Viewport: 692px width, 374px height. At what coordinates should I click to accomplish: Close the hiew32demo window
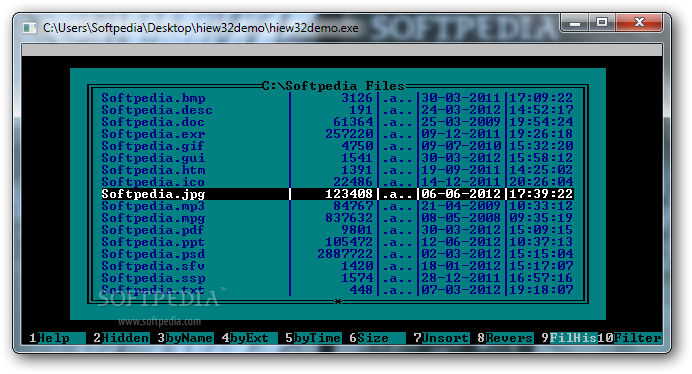[639, 23]
